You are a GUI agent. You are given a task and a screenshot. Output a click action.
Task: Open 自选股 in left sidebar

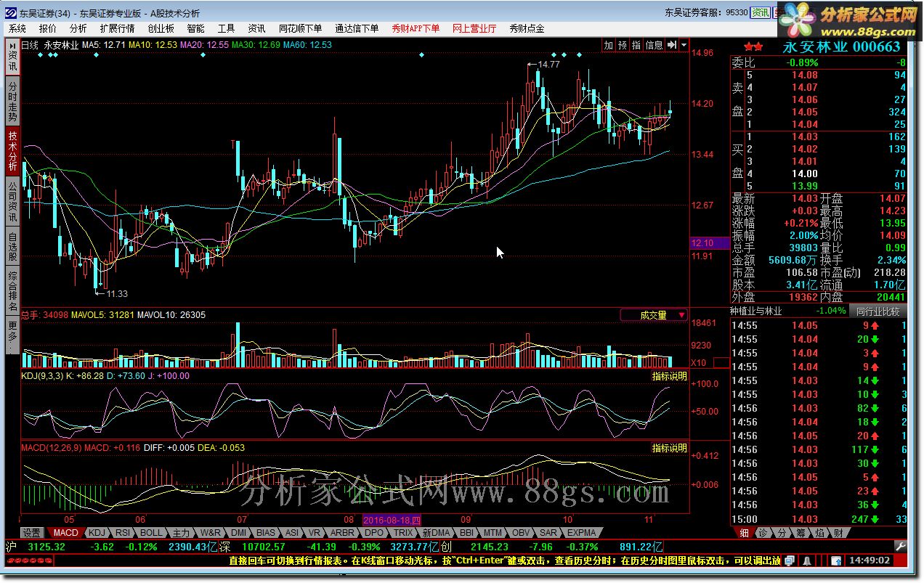[x=12, y=246]
